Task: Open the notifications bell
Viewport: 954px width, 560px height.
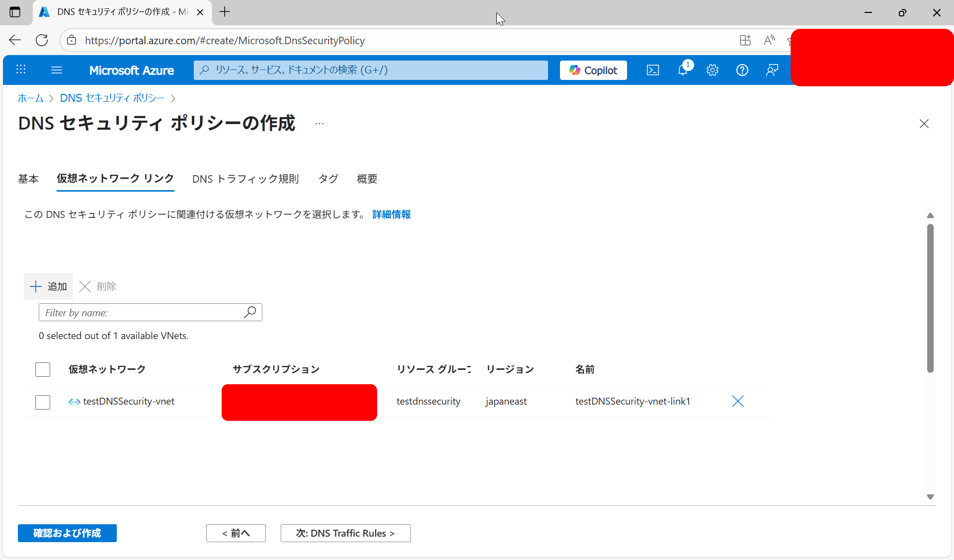Action: pos(683,70)
